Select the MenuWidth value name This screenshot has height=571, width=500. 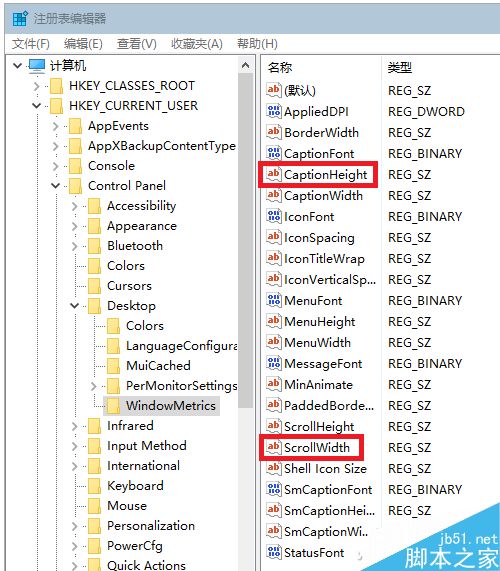pyautogui.click(x=318, y=343)
